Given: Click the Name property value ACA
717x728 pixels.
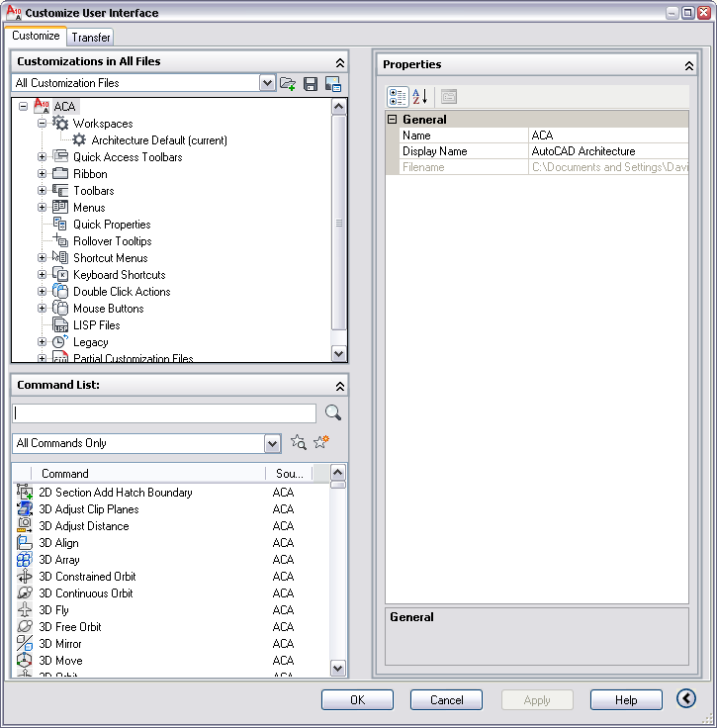Looking at the screenshot, I should point(608,136).
